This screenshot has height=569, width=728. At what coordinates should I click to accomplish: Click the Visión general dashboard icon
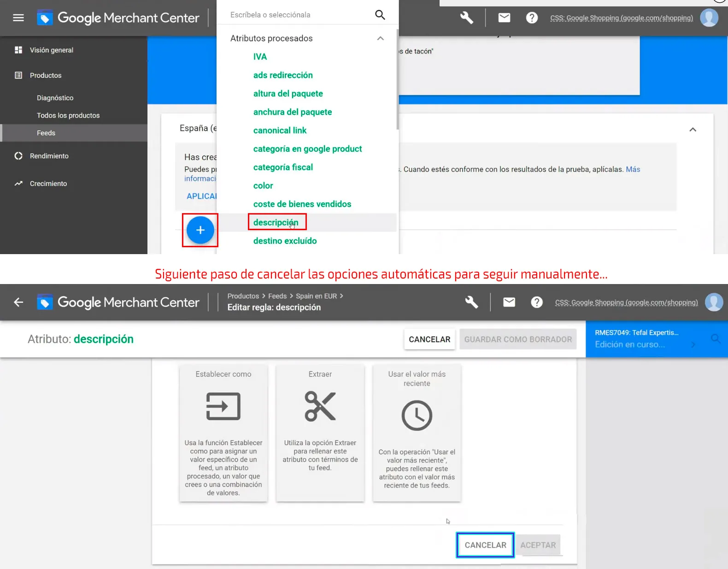point(18,50)
